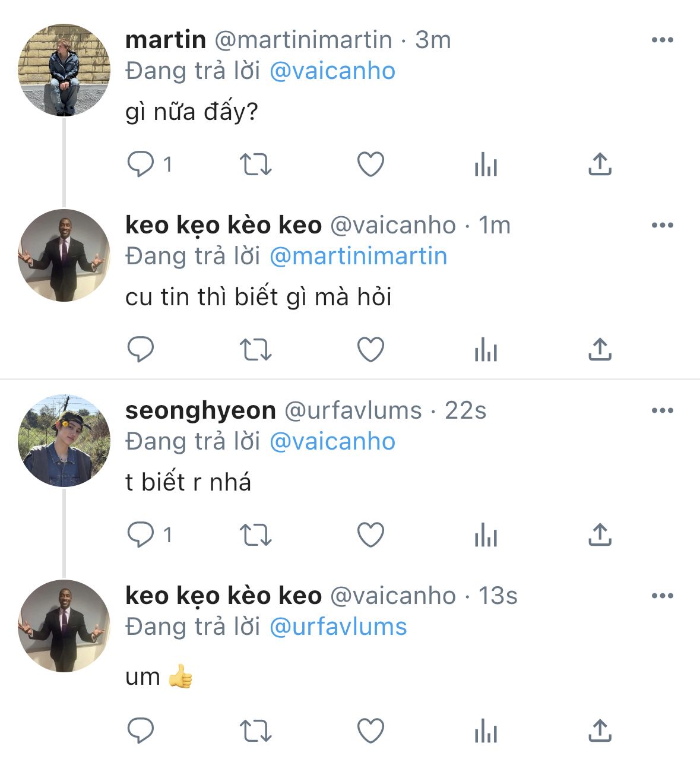
Task: Open more options on seonghyeon's tweet
Action: [662, 411]
